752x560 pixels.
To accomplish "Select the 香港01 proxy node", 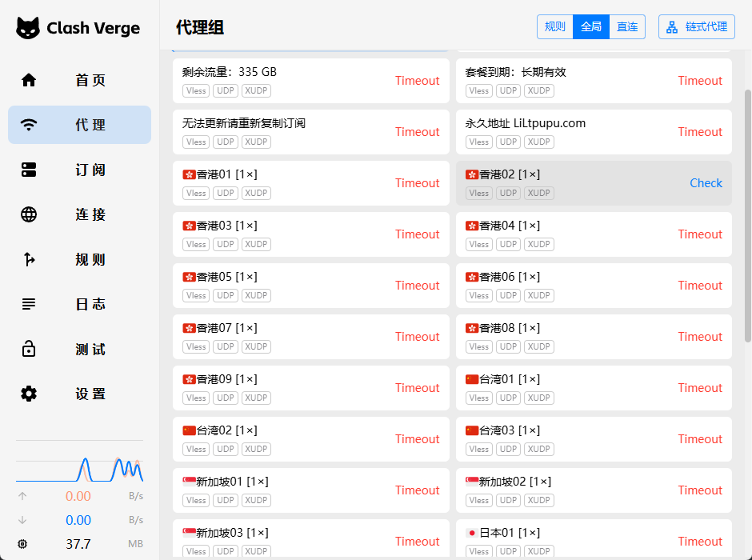I will click(280, 182).
